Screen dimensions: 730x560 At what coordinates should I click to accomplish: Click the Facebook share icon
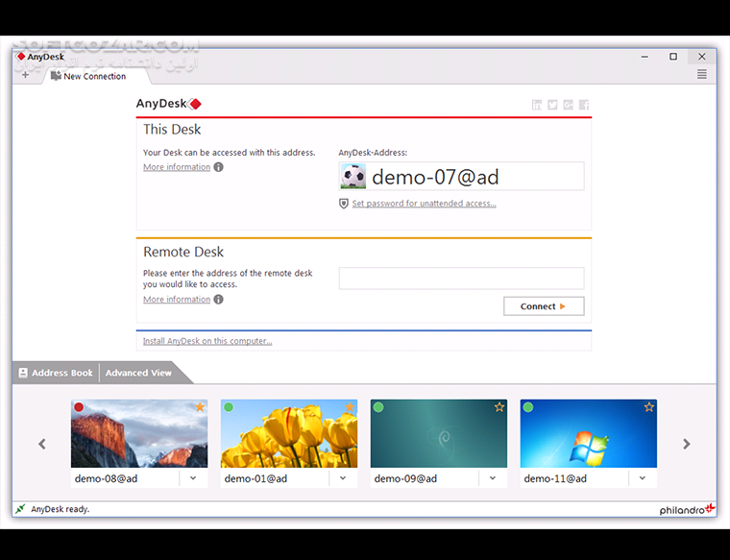584,105
